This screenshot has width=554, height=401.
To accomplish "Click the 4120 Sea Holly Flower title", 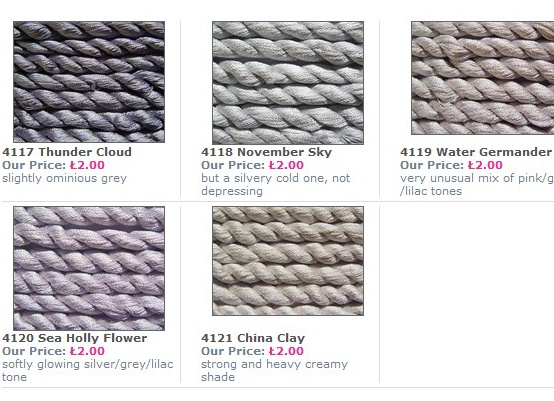I will click(x=75, y=338).
